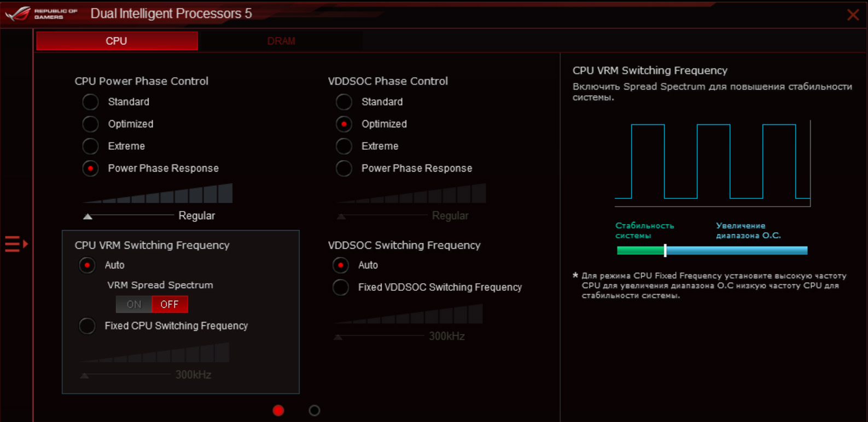Screen dimensions: 868x422
Task: Click the VDDSOC Switching Frequency heading
Action: tap(404, 245)
